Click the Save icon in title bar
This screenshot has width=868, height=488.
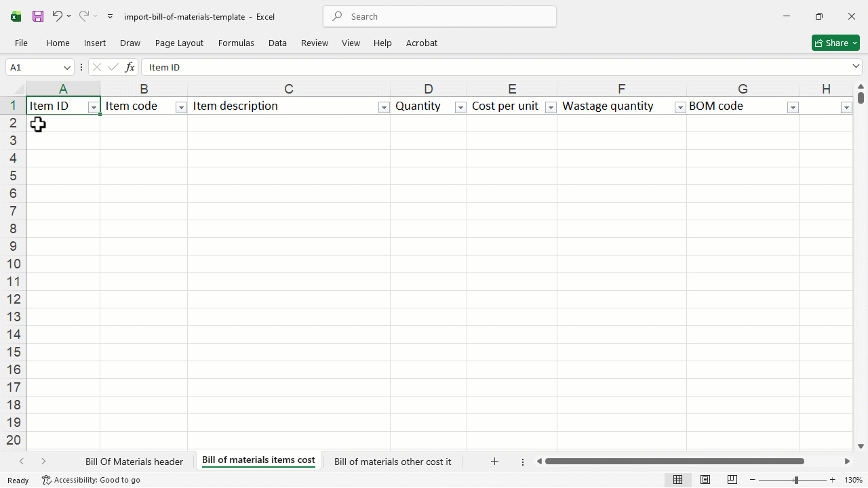click(x=38, y=16)
